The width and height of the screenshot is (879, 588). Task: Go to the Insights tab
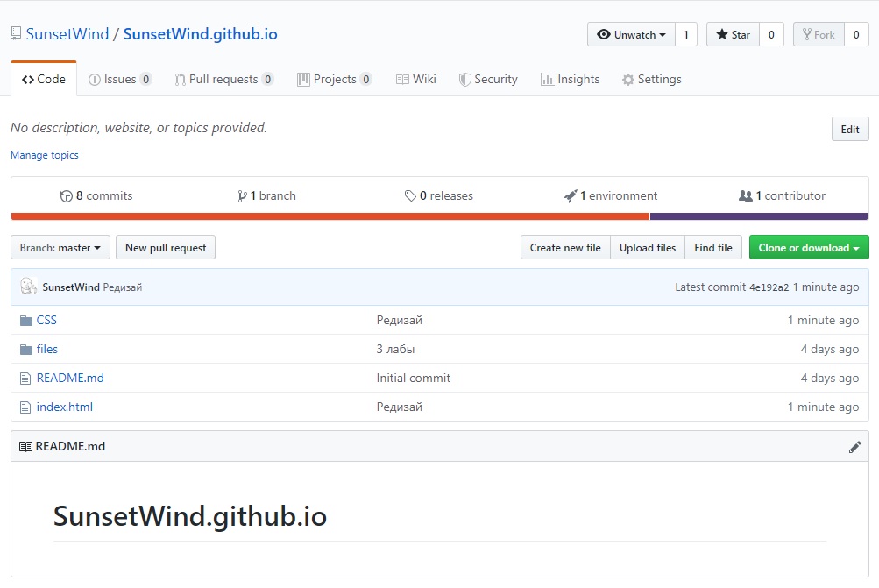click(x=570, y=80)
